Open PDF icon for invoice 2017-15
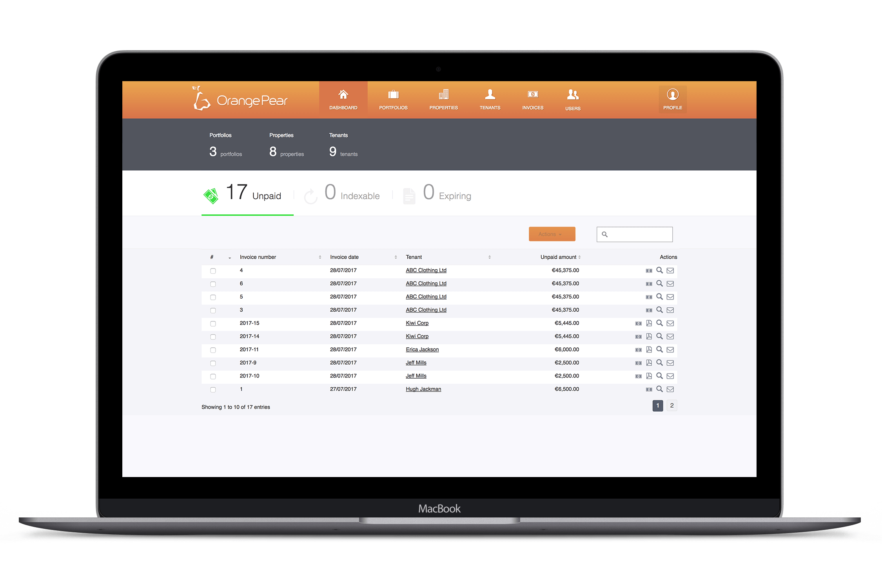The width and height of the screenshot is (882, 588). [649, 323]
